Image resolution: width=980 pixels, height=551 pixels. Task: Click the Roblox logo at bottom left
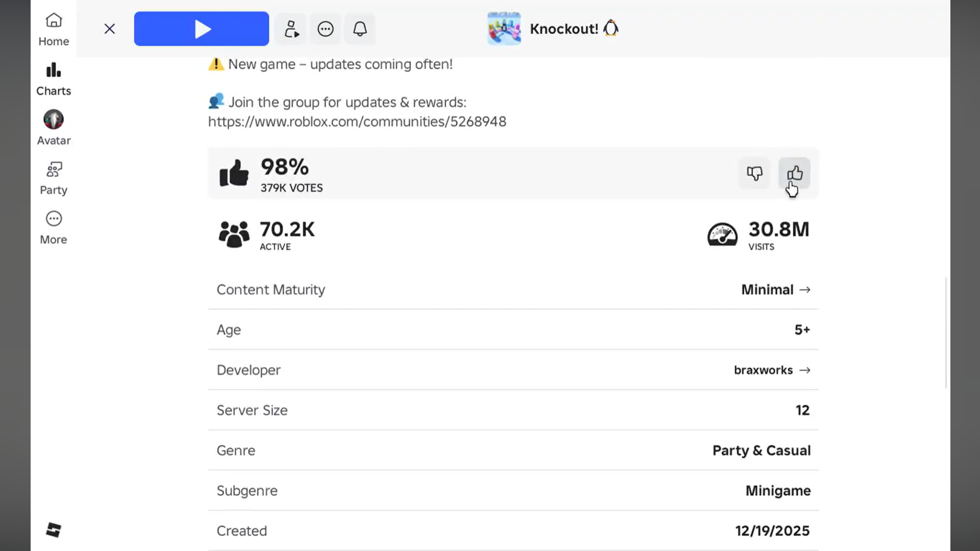click(x=54, y=530)
